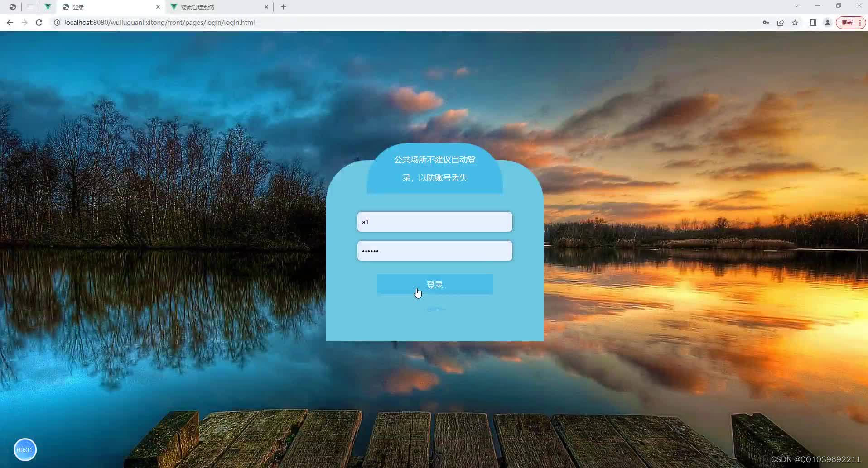This screenshot has height=468, width=868.
Task: Focus the username field containing a1
Action: 435,222
